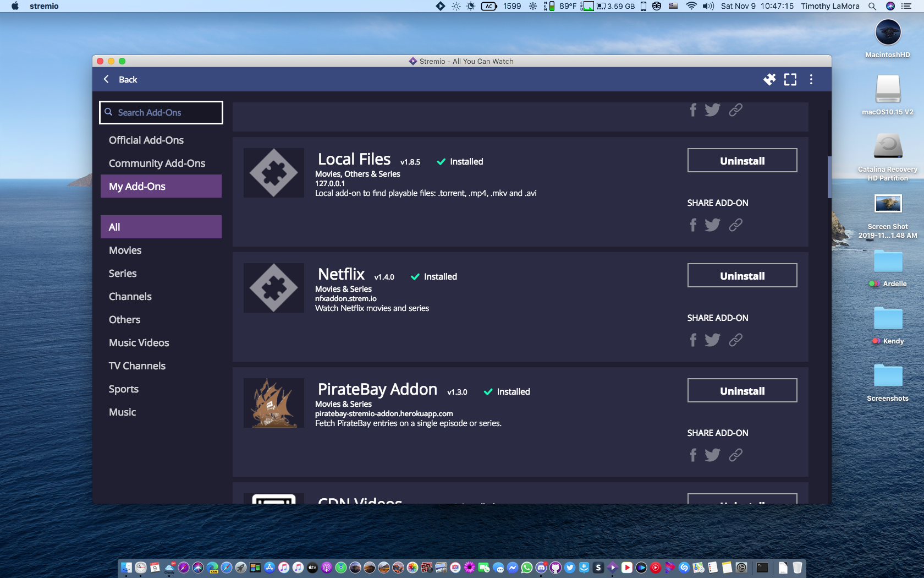Filter add-ons by Music category
Viewport: 924px width, 578px height.
161,412
